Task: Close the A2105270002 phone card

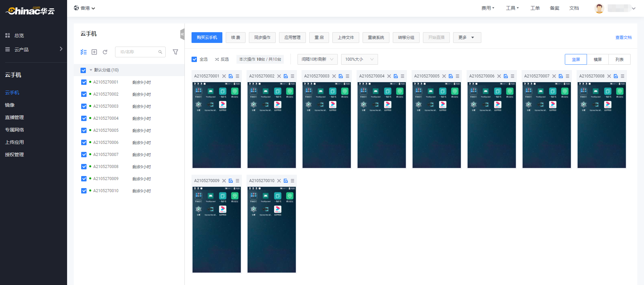Action: pyautogui.click(x=279, y=76)
